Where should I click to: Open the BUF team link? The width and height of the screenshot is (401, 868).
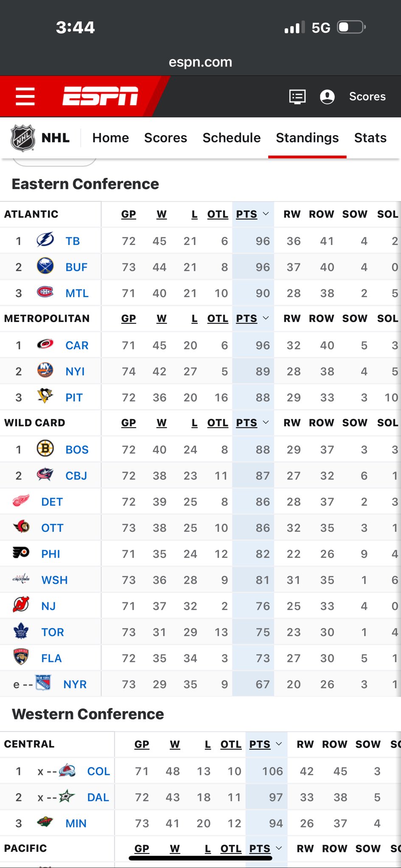76,267
